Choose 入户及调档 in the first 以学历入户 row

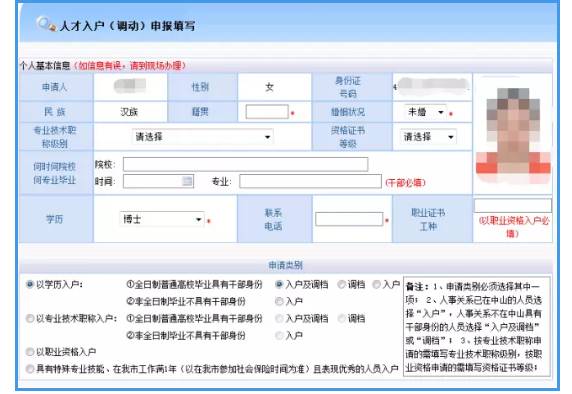(279, 285)
